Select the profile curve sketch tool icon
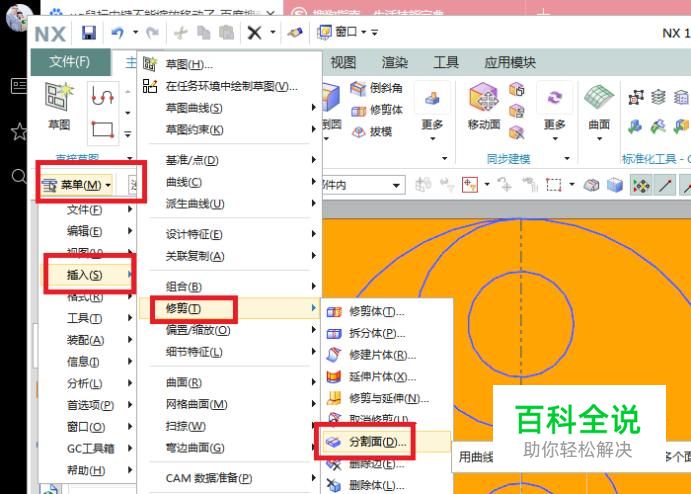Viewport: 691px width, 494px height. tap(103, 96)
